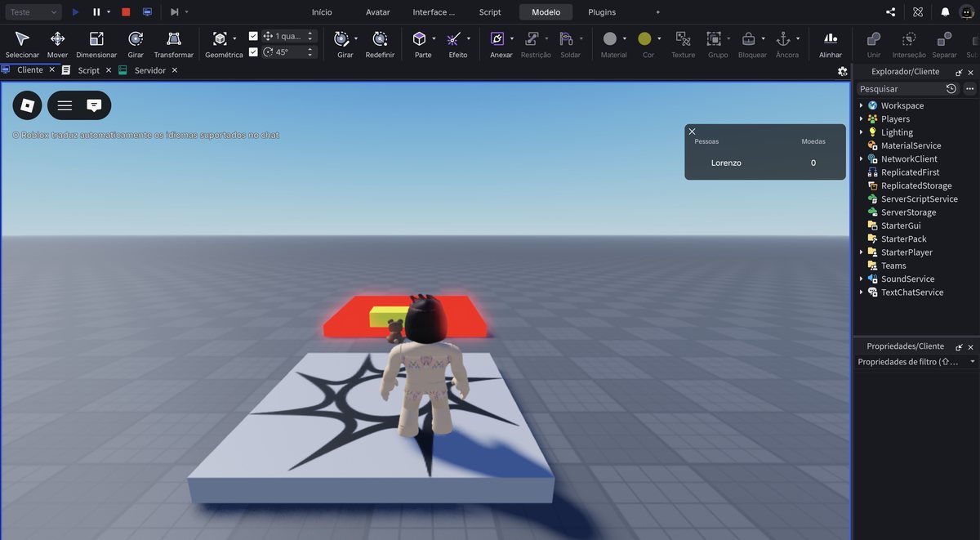Undock the Propriedades/Cliente panel
980x540 pixels.
point(959,346)
